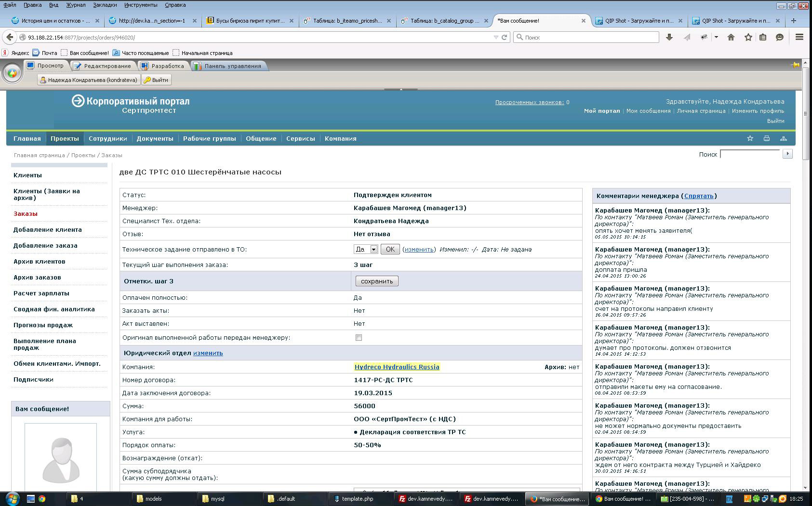
Task: Open the Закладки menu
Action: (105, 5)
